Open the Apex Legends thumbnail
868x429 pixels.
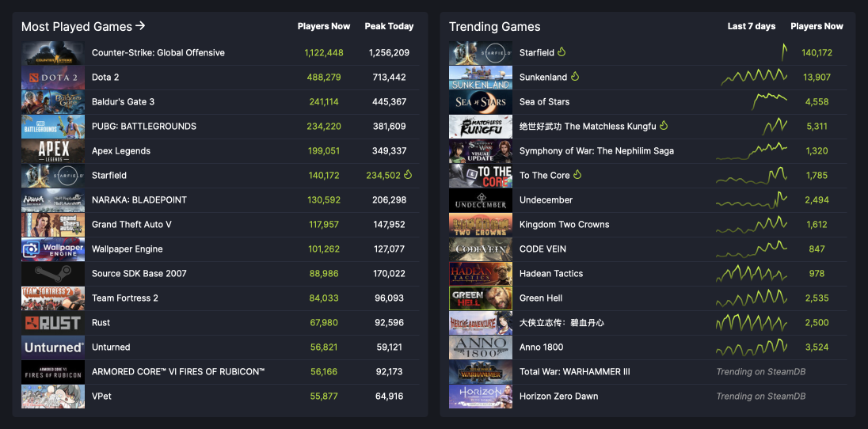click(x=53, y=150)
